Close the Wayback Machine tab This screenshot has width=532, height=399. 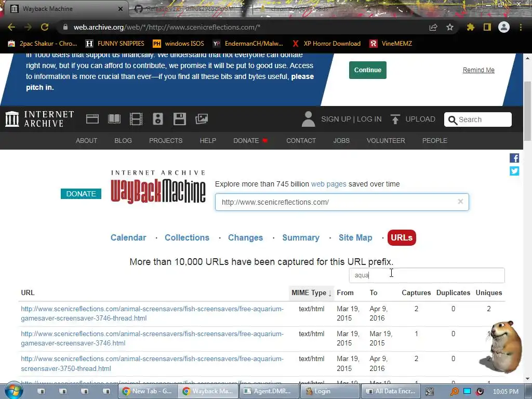121,9
